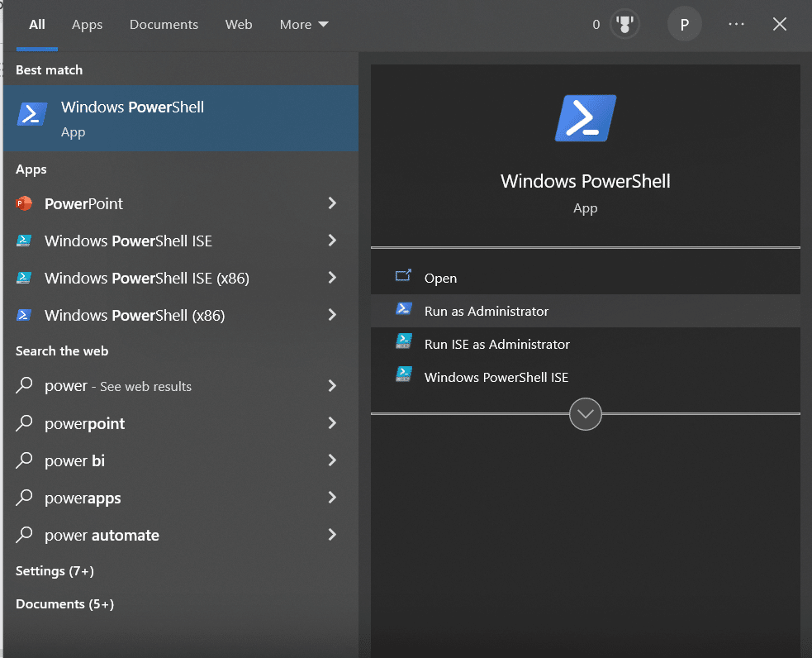Select the powerapps web suggestion
The width and height of the screenshot is (812, 658).
181,498
